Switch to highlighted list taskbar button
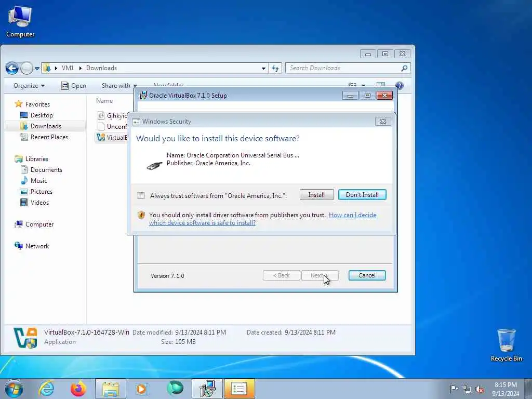 point(239,389)
